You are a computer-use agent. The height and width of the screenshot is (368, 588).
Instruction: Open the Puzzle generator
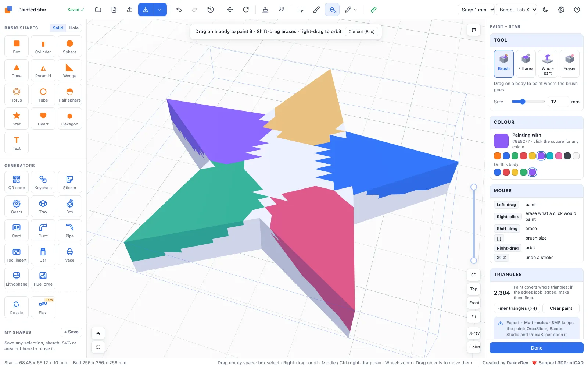[x=17, y=307]
